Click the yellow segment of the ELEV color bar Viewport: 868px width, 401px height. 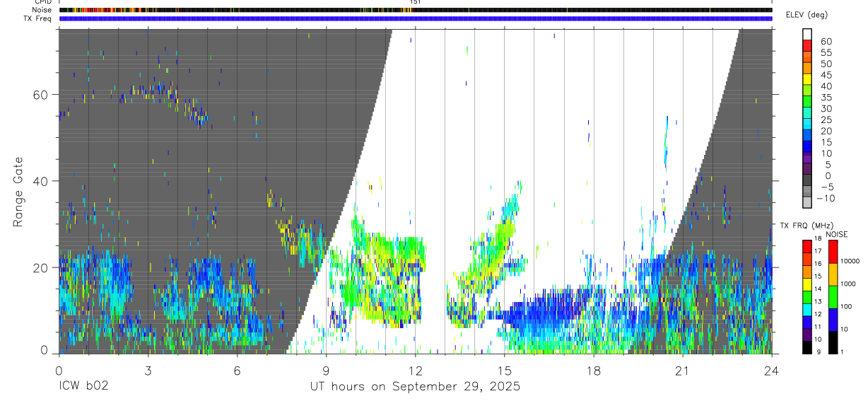(807, 79)
